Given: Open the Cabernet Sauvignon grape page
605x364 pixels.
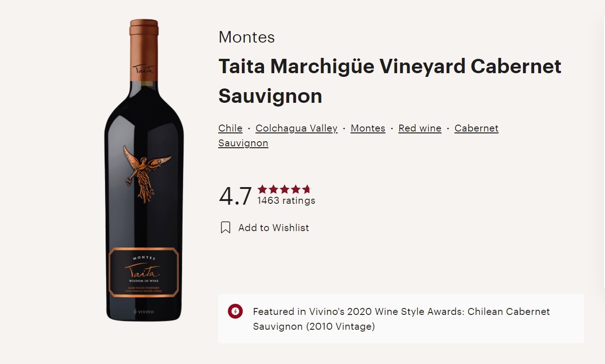Looking at the screenshot, I should [476, 128].
